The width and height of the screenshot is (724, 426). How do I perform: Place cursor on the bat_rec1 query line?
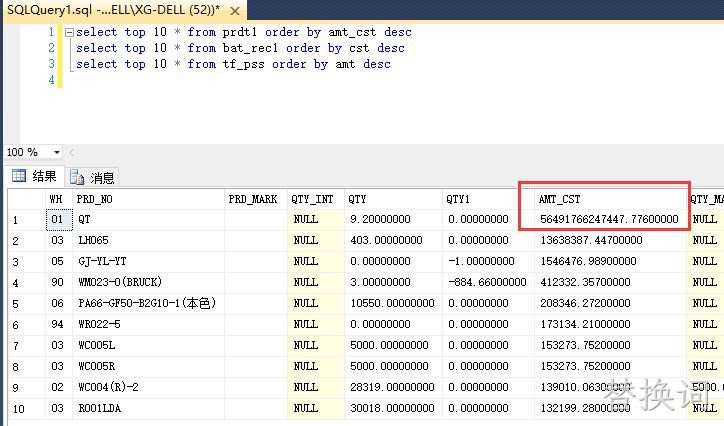click(x=240, y=48)
